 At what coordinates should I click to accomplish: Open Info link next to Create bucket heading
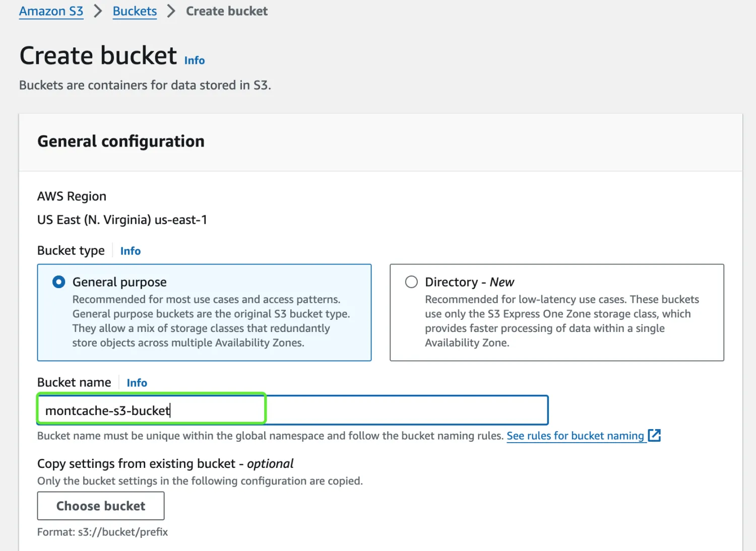[x=195, y=60]
